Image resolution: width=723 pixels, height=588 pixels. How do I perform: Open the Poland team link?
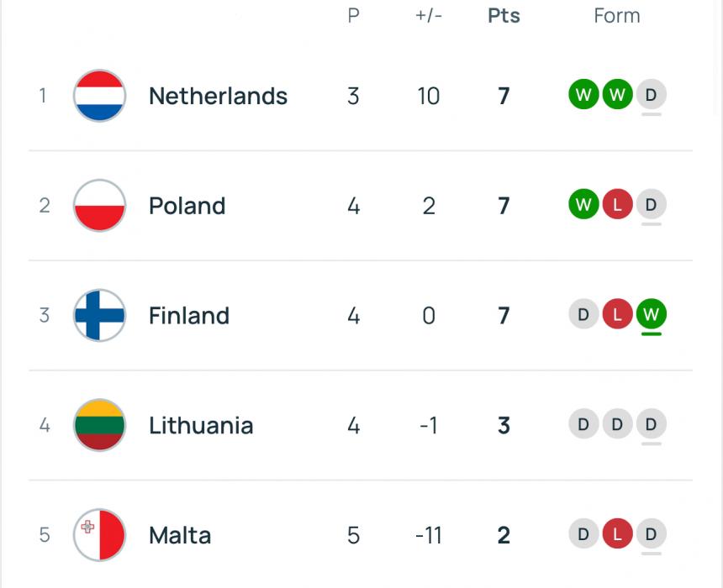(187, 206)
